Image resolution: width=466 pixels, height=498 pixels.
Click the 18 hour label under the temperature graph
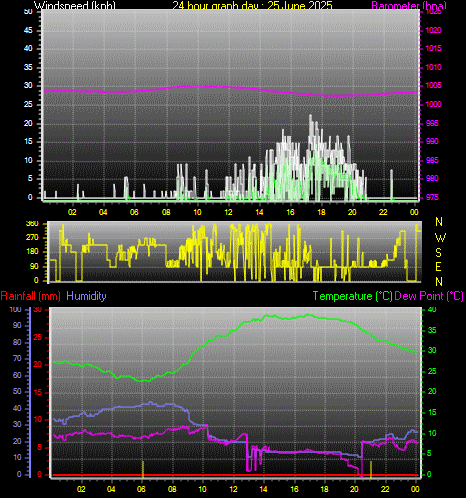324,489
